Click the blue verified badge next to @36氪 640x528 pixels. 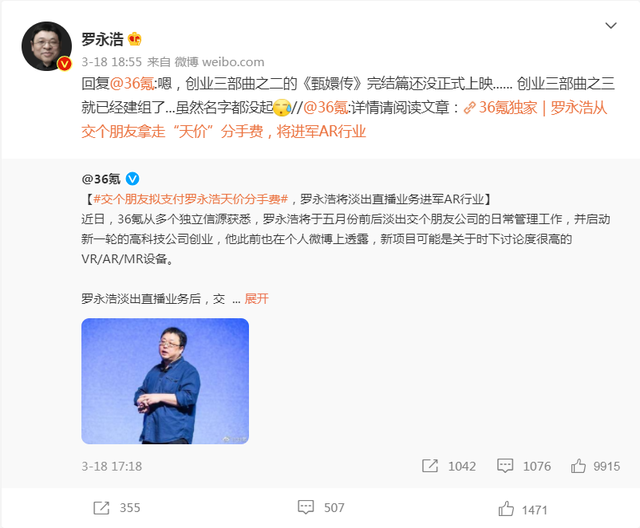click(x=132, y=179)
